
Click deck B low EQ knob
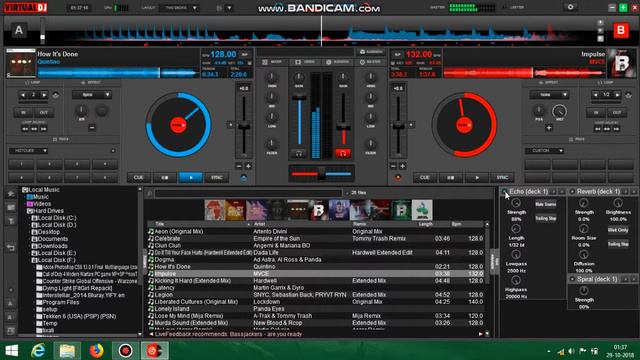coord(371,118)
